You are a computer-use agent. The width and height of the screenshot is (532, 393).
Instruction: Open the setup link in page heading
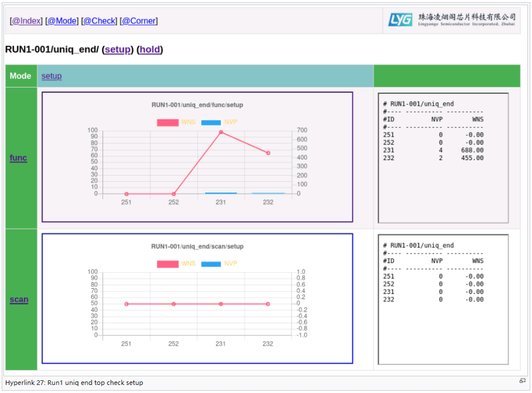tap(117, 49)
